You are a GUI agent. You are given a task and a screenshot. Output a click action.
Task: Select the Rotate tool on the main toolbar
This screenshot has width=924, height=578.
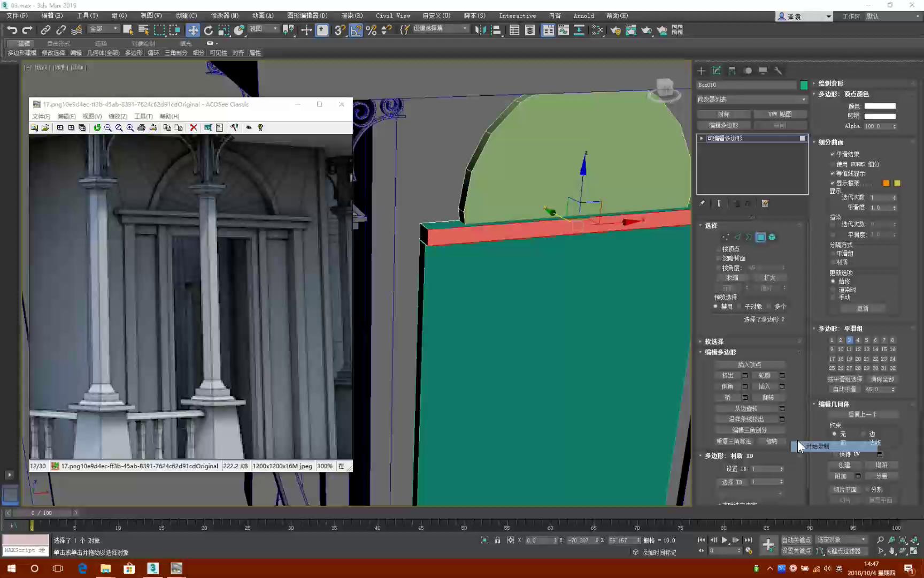209,30
